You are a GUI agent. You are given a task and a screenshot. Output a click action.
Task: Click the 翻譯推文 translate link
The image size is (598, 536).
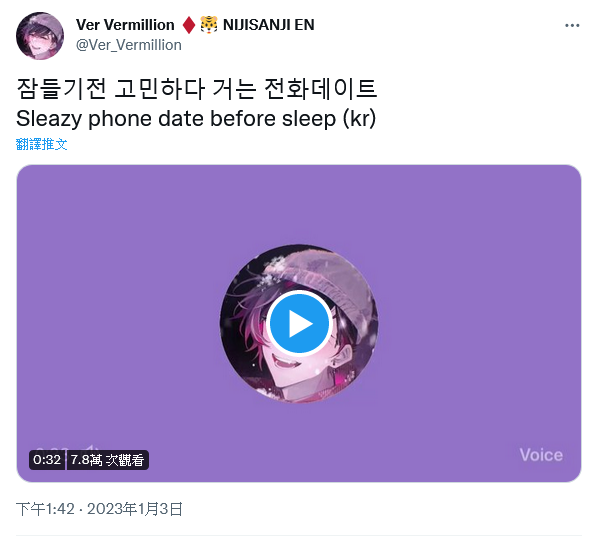(x=42, y=144)
